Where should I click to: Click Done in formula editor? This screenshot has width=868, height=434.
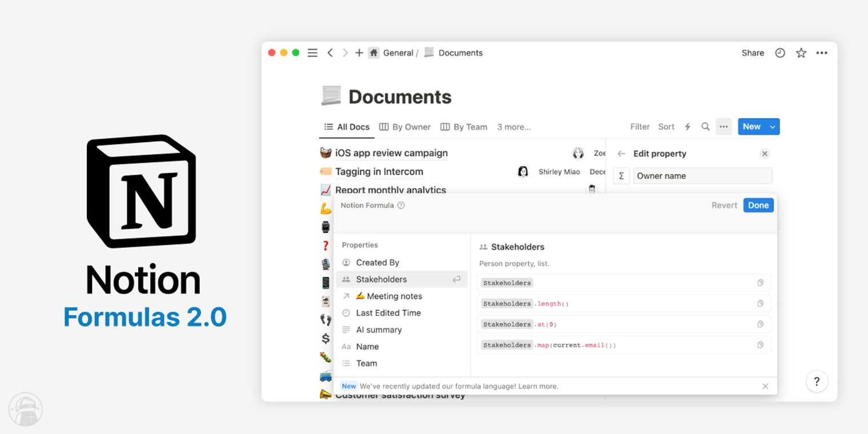click(x=758, y=206)
